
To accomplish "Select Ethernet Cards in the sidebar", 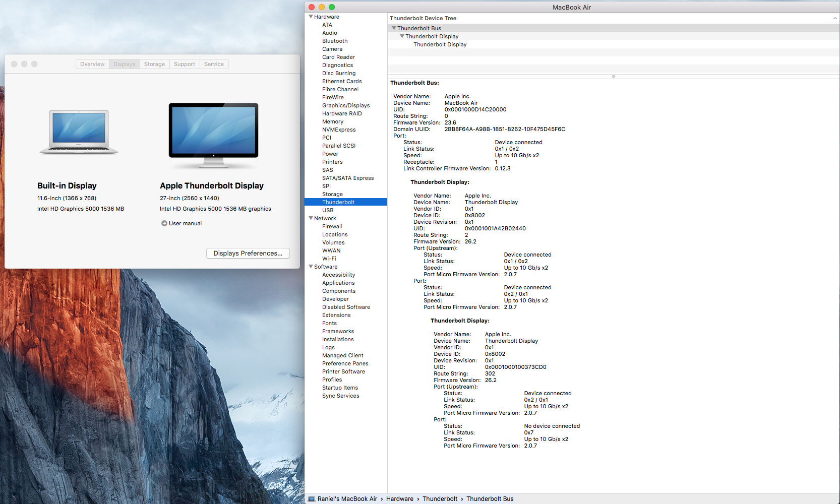I will point(342,81).
